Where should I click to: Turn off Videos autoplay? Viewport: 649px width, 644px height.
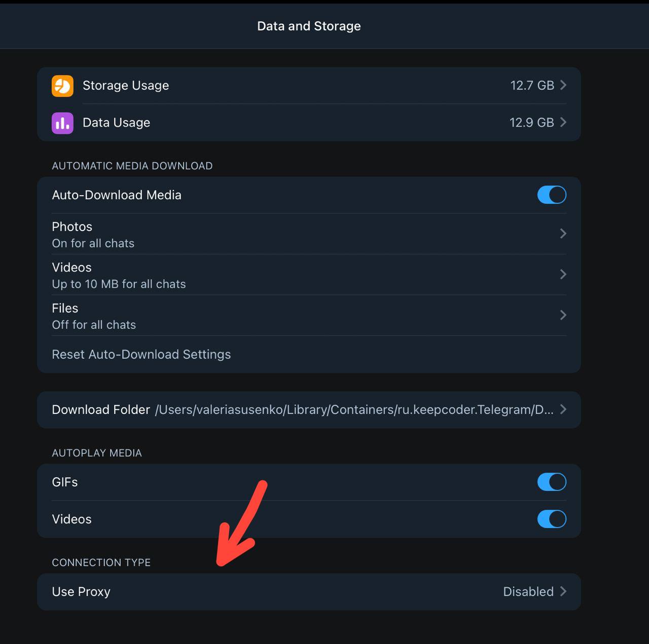pyautogui.click(x=552, y=519)
